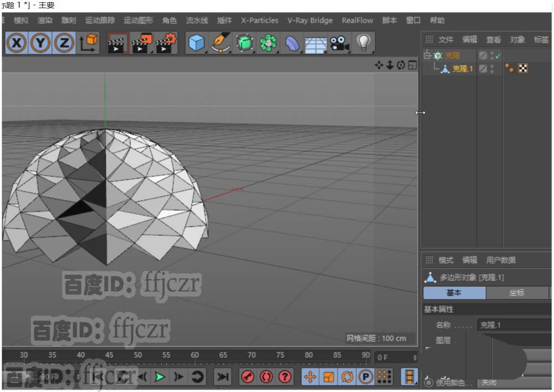This screenshot has width=554, height=392.
Task: Open the attribute manager 用户数据 menu
Action: point(501,260)
